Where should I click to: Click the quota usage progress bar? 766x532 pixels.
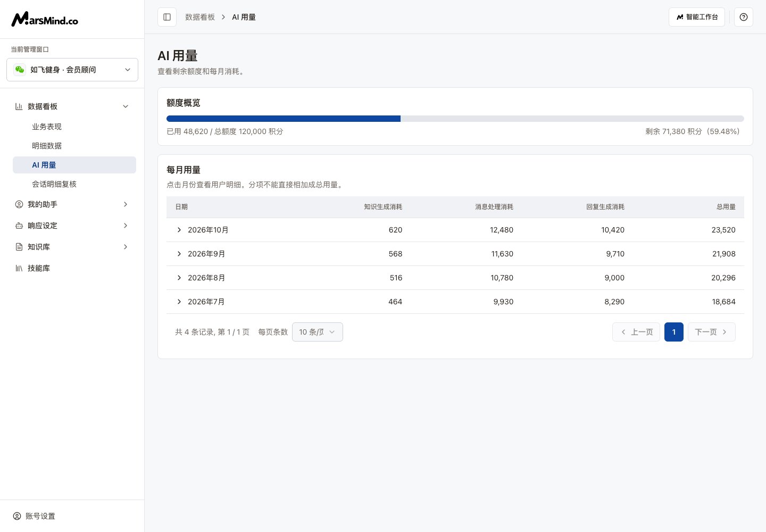click(455, 119)
